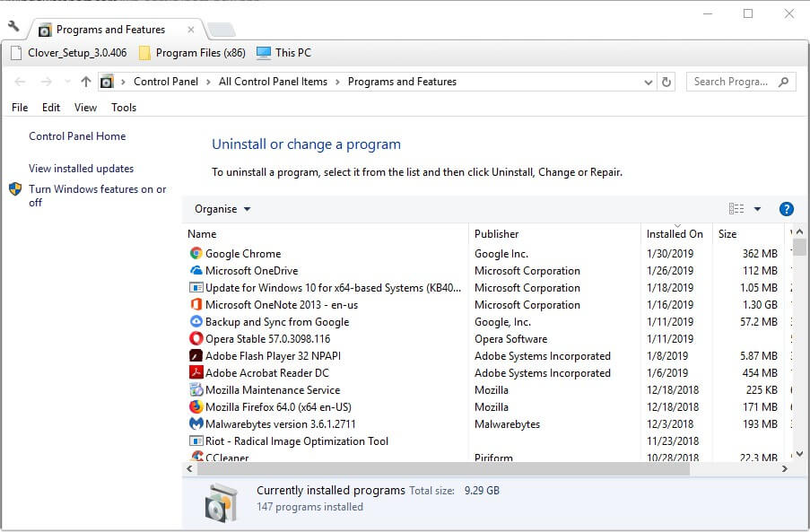Click the Microsoft OneDrive cloud icon
The width and height of the screenshot is (810, 532).
point(196,270)
